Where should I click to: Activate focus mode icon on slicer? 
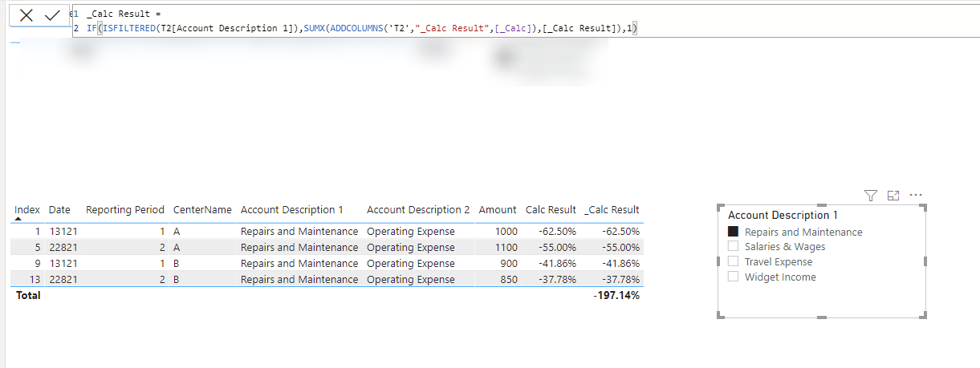pyautogui.click(x=893, y=195)
